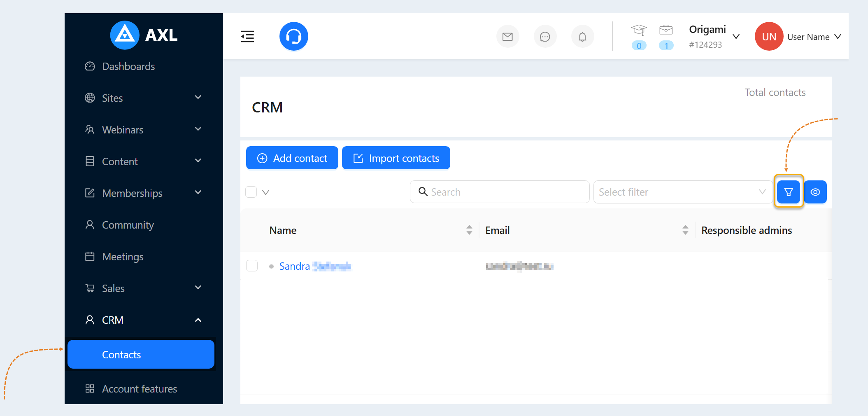Click the CRM person icon
868x416 pixels.
point(90,320)
